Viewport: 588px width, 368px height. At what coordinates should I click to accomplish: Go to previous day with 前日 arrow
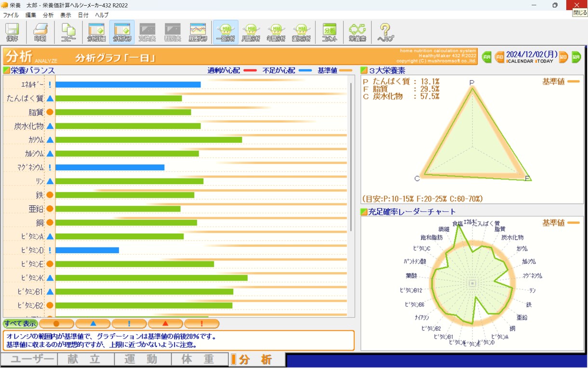(x=499, y=57)
